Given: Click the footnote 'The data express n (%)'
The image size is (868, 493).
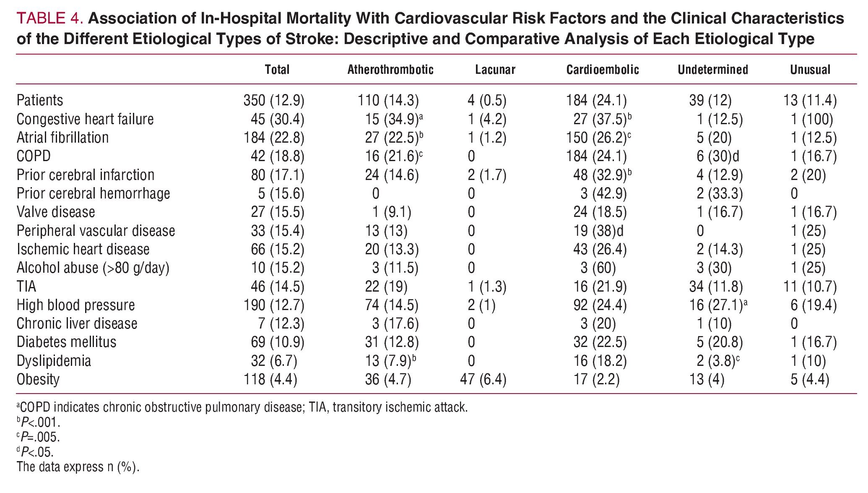Looking at the screenshot, I should pyautogui.click(x=78, y=467).
